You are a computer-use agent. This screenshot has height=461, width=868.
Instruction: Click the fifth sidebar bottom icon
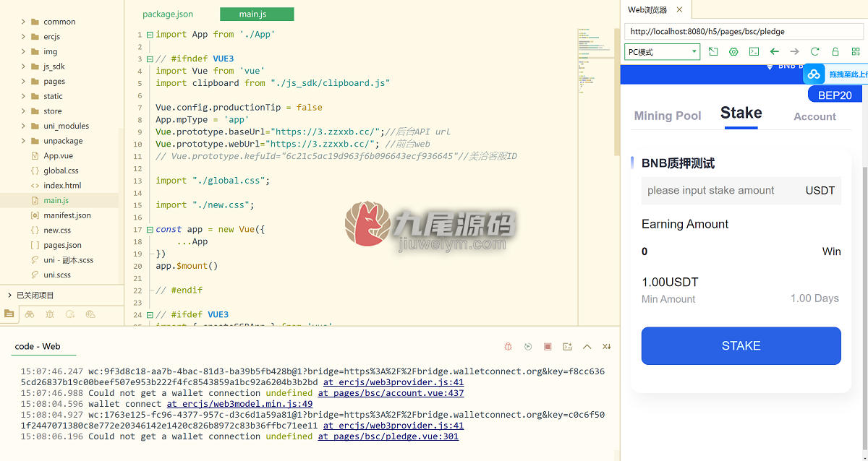click(90, 314)
